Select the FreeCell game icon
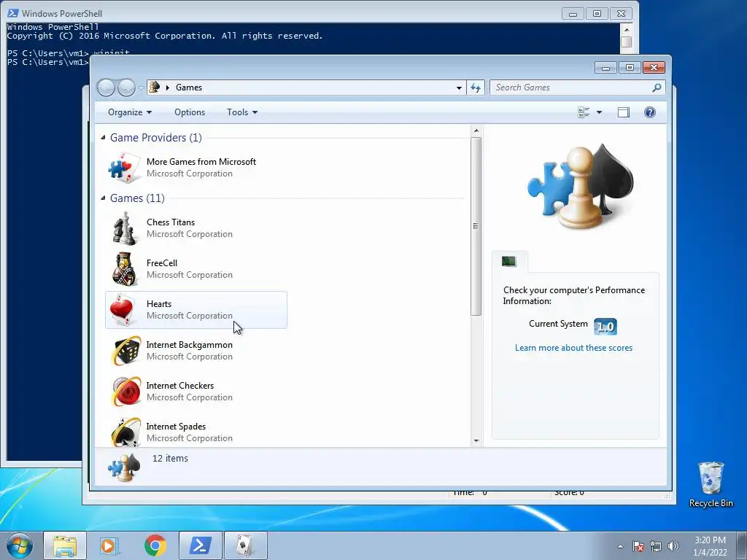Image resolution: width=747 pixels, height=560 pixels. click(x=124, y=269)
